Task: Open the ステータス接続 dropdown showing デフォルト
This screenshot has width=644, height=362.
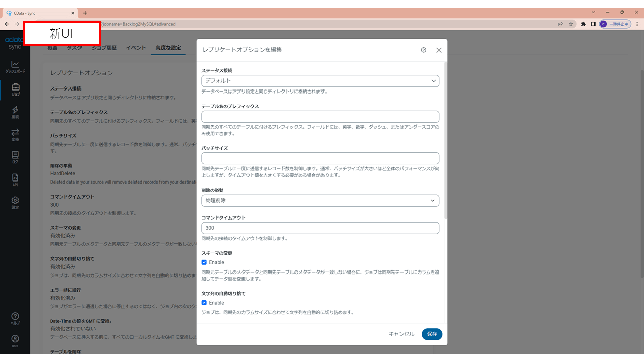Action: coord(320,81)
